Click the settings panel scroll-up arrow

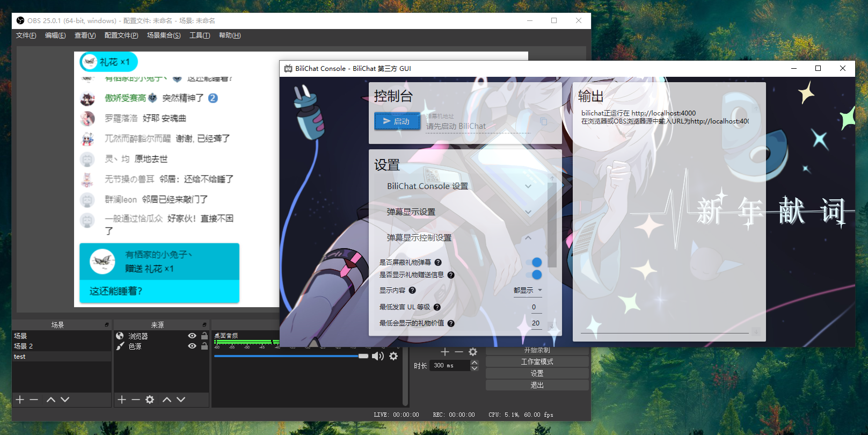point(552,178)
